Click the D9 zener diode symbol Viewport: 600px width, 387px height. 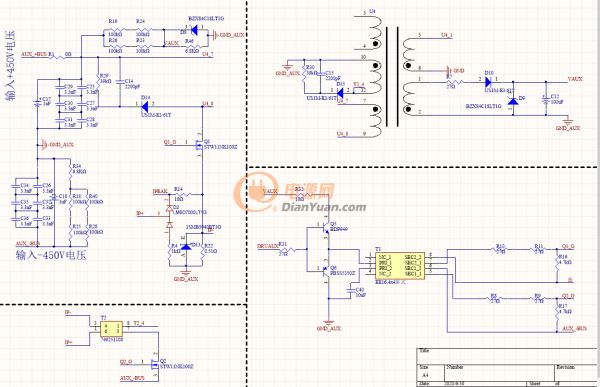pyautogui.click(x=512, y=101)
